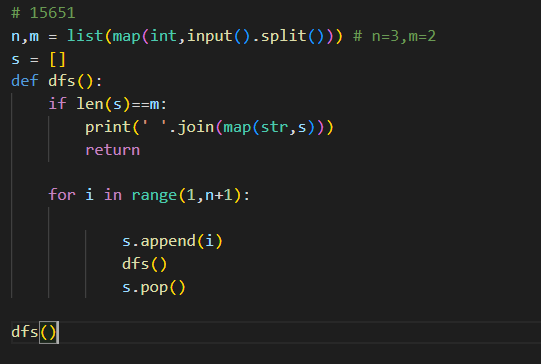The image size is (541, 364).
Task: Click the "range" function call
Action: (154, 195)
